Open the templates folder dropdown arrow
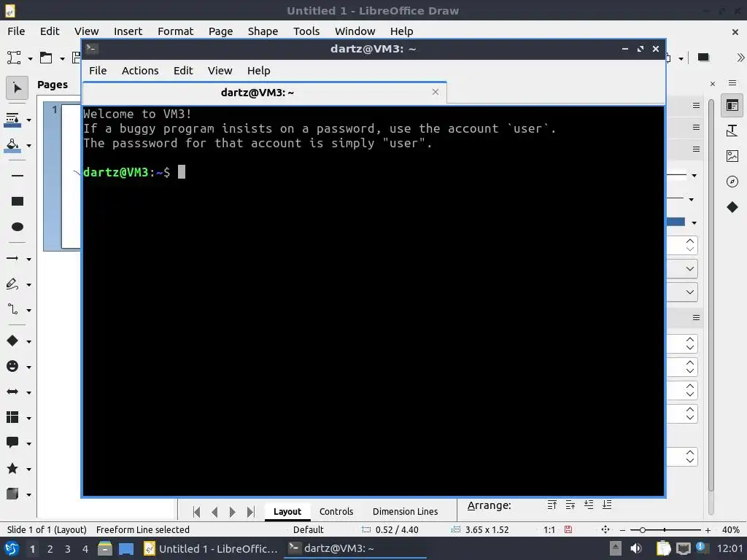The width and height of the screenshot is (747, 560). (62, 58)
